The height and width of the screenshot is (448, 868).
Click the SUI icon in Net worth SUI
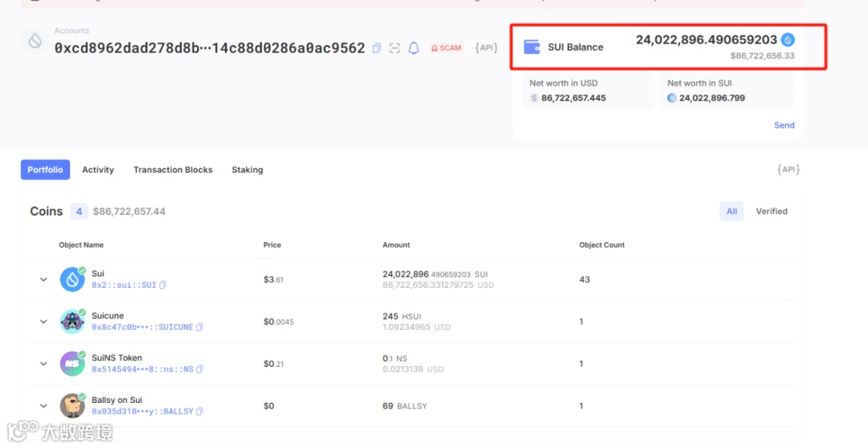tap(671, 98)
